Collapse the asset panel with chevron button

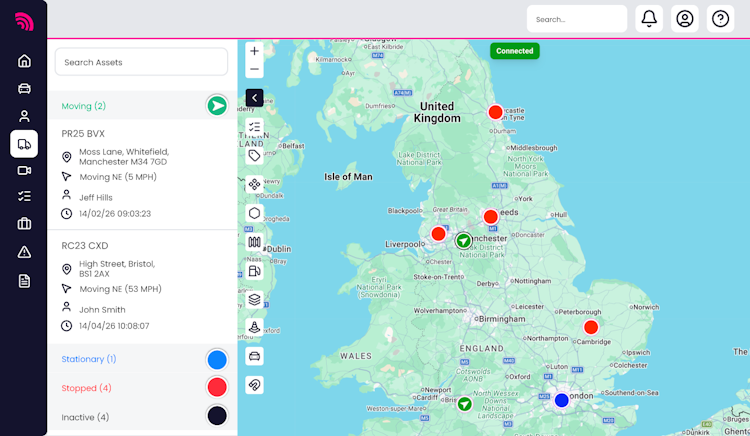click(254, 98)
